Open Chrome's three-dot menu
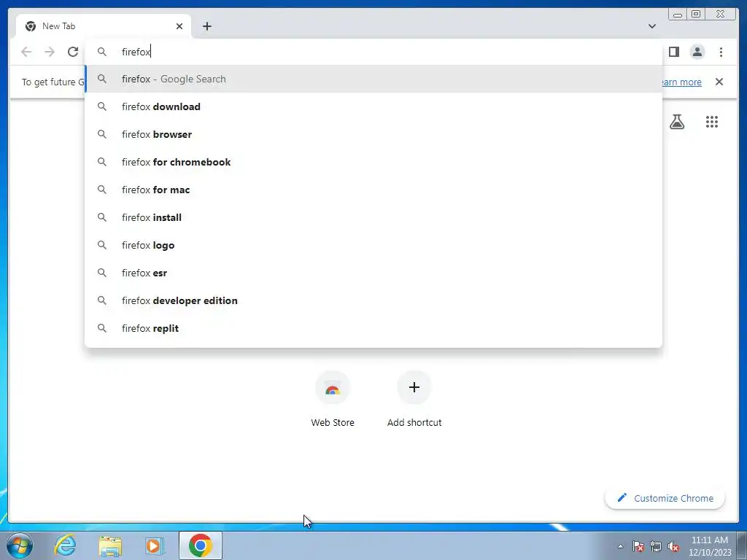 [x=721, y=52]
